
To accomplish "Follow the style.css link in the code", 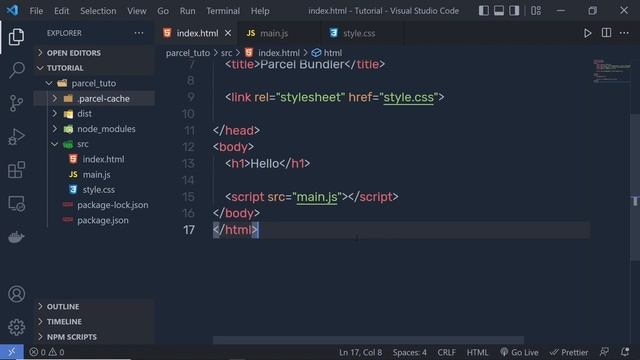I will pyautogui.click(x=408, y=97).
